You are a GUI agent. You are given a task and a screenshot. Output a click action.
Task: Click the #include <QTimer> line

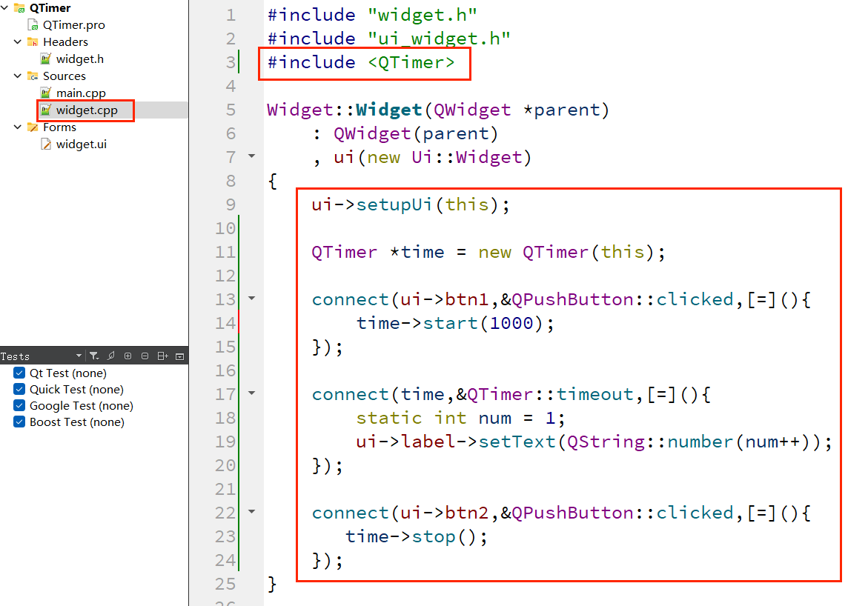[x=361, y=62]
